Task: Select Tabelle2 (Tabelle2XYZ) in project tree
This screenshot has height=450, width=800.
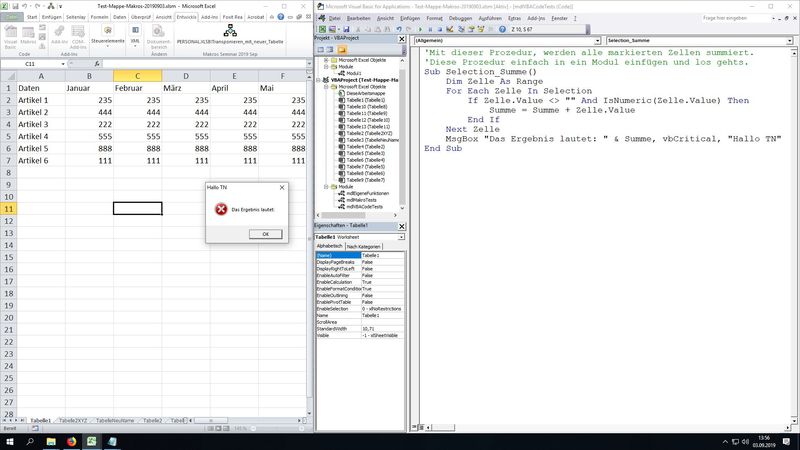Action: [369, 133]
